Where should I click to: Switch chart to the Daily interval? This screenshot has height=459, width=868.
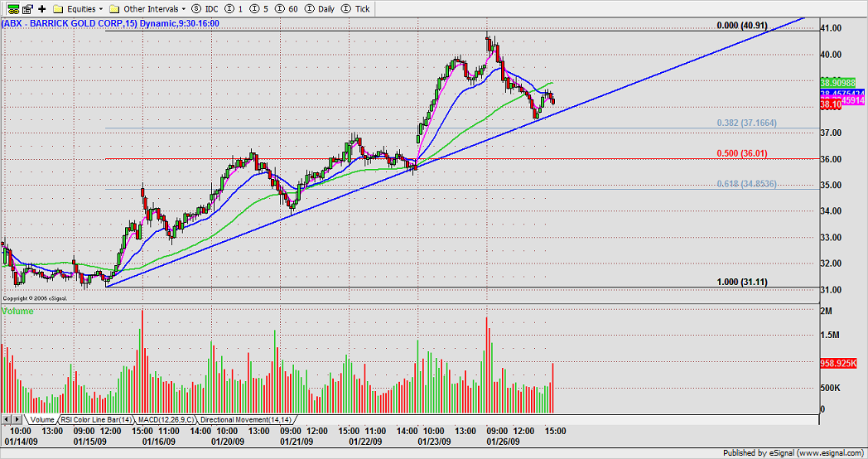click(320, 9)
